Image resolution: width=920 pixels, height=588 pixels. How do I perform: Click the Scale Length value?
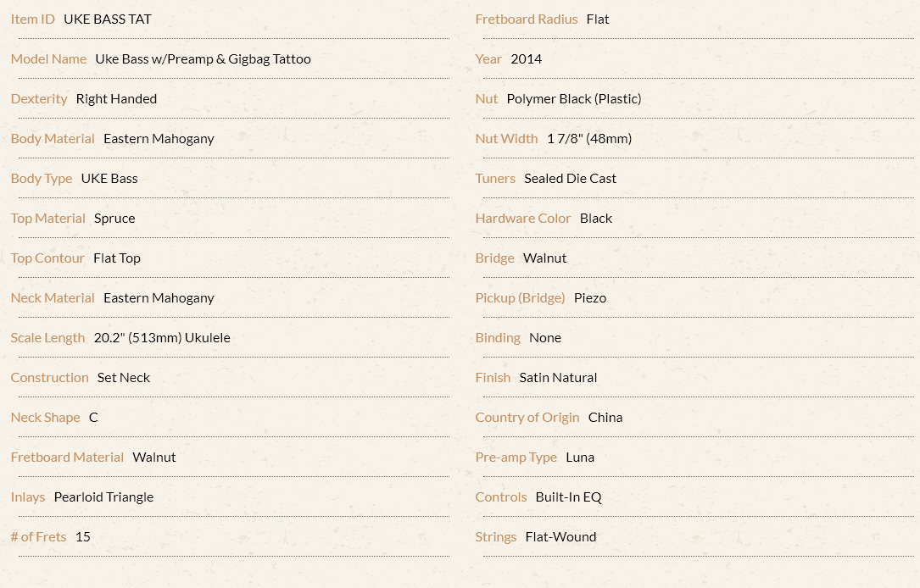click(x=162, y=338)
